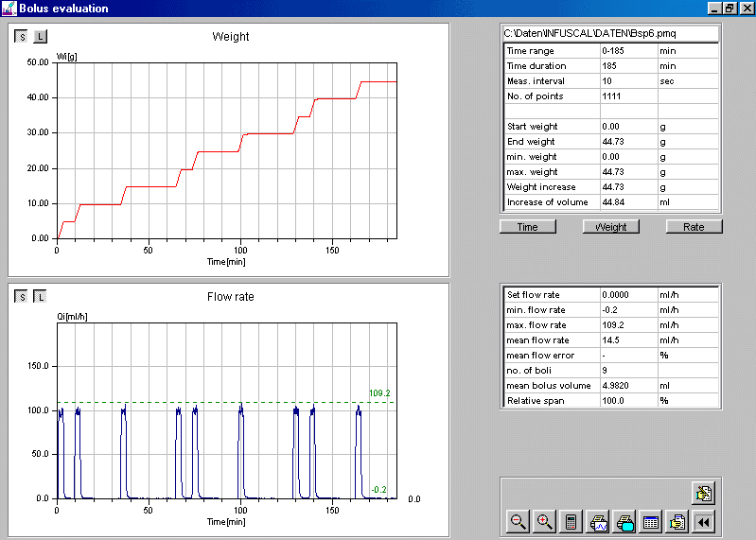Screen dimensions: 756x540
Task: Click the Qi[ml/h] axis label
Action: [72, 317]
